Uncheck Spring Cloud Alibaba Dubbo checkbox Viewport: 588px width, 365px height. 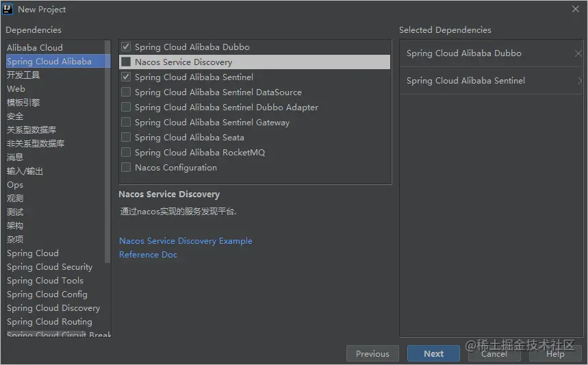tap(126, 47)
